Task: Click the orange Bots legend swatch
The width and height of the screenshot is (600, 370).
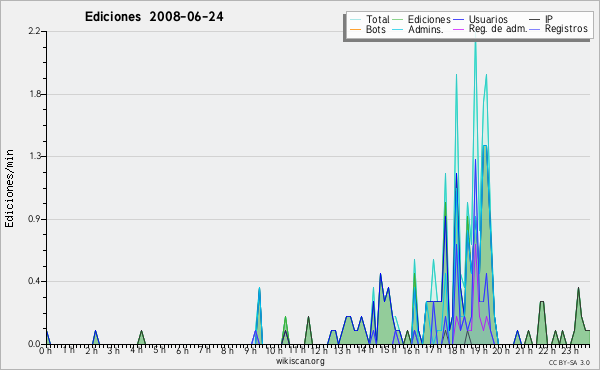Action: click(x=355, y=29)
